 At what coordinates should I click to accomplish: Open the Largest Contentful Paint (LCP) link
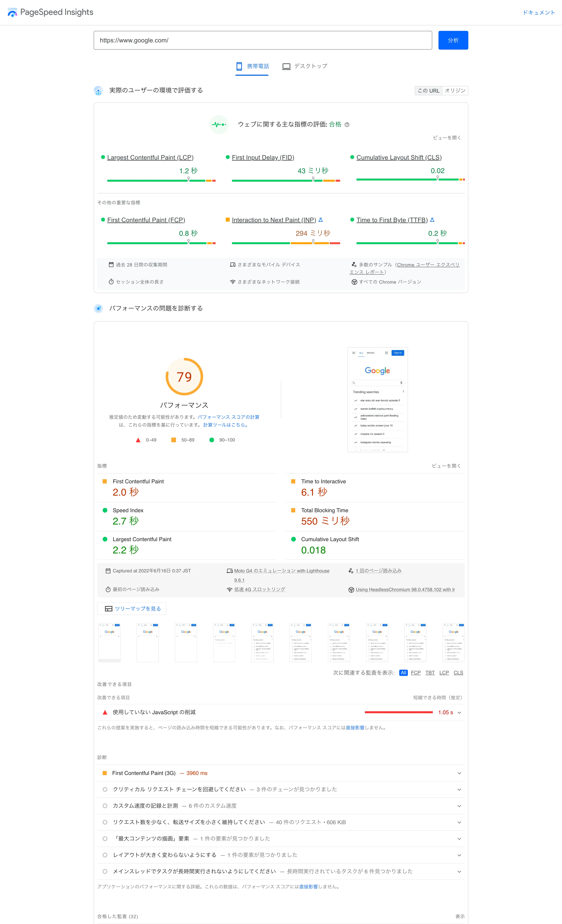(150, 157)
